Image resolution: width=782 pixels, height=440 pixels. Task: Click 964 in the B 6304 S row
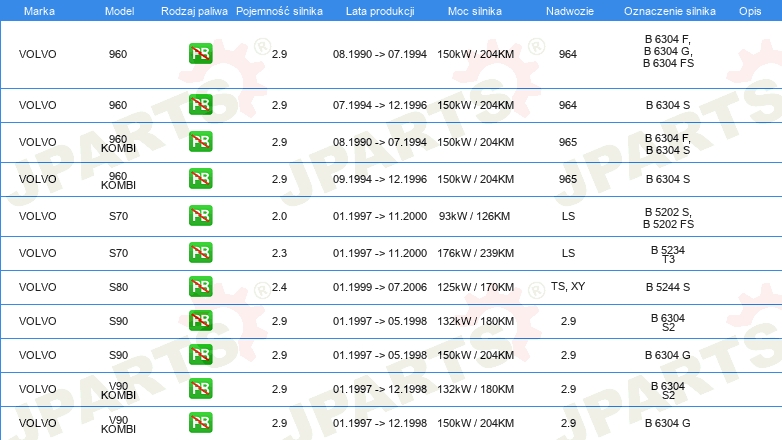(568, 105)
